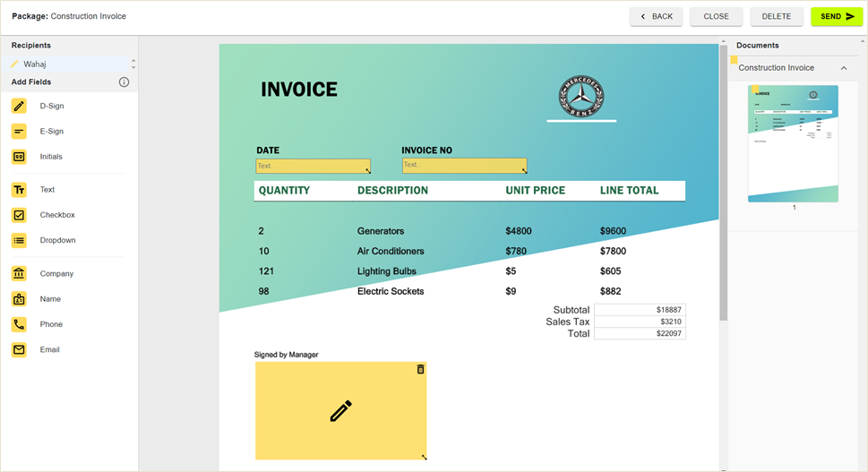
Task: Add a Checkbox field to document
Action: 19,215
